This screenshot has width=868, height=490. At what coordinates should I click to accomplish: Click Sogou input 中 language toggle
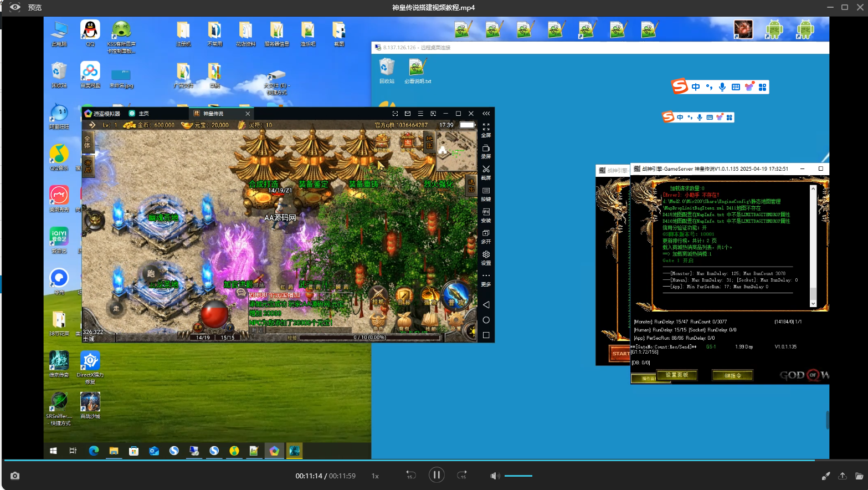click(696, 87)
